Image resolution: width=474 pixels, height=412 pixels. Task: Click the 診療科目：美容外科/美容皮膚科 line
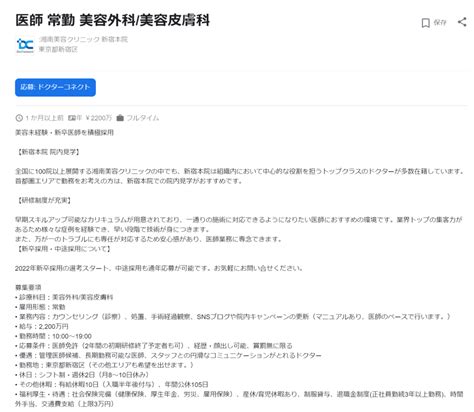pyautogui.click(x=64, y=297)
